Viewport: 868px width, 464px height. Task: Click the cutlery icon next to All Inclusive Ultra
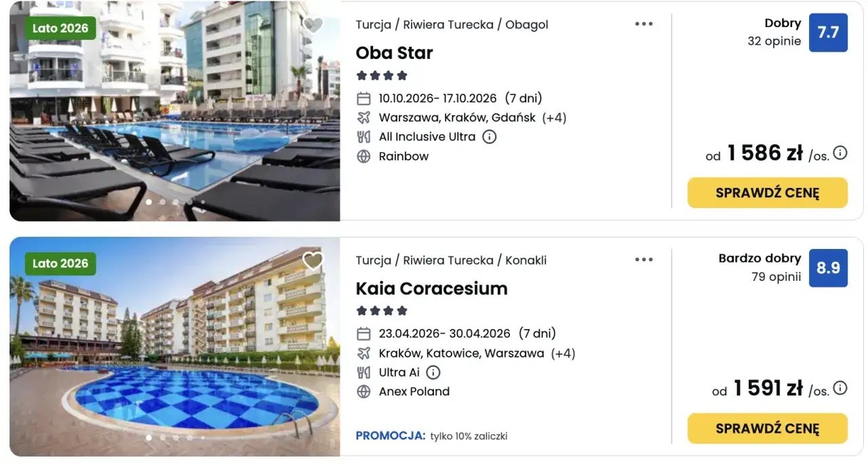(363, 136)
